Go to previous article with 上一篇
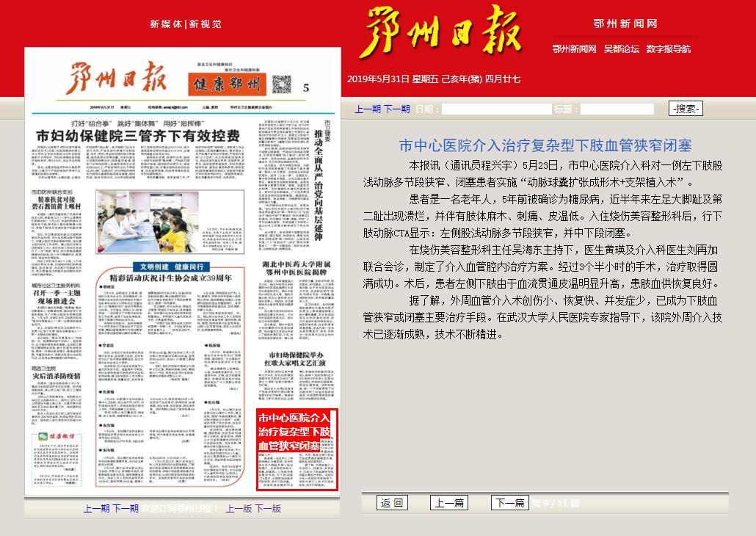This screenshot has width=756, height=536. click(x=449, y=503)
